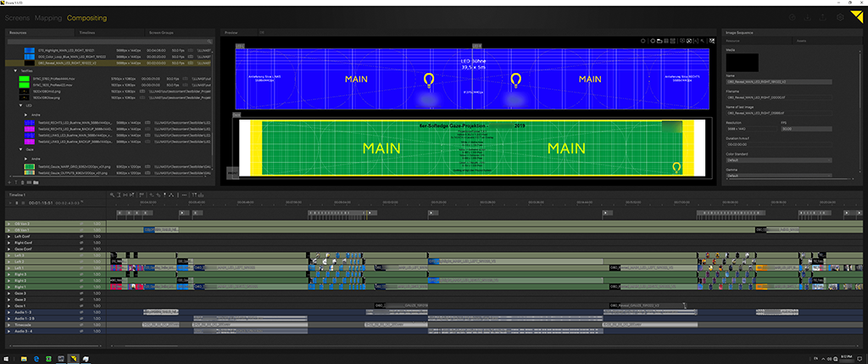The width and height of the screenshot is (868, 364).
Task: Click the plus icon below resources list
Action: (8, 182)
